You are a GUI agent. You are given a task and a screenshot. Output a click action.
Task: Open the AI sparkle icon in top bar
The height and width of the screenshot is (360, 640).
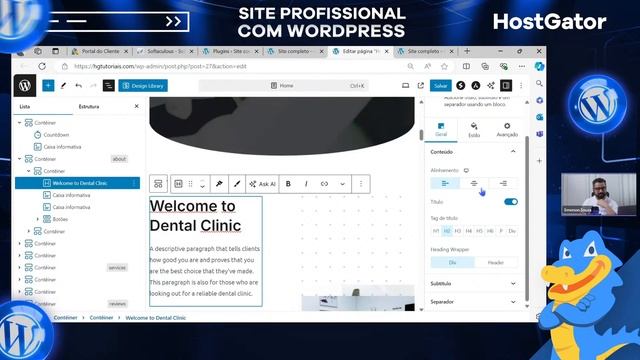(x=491, y=86)
